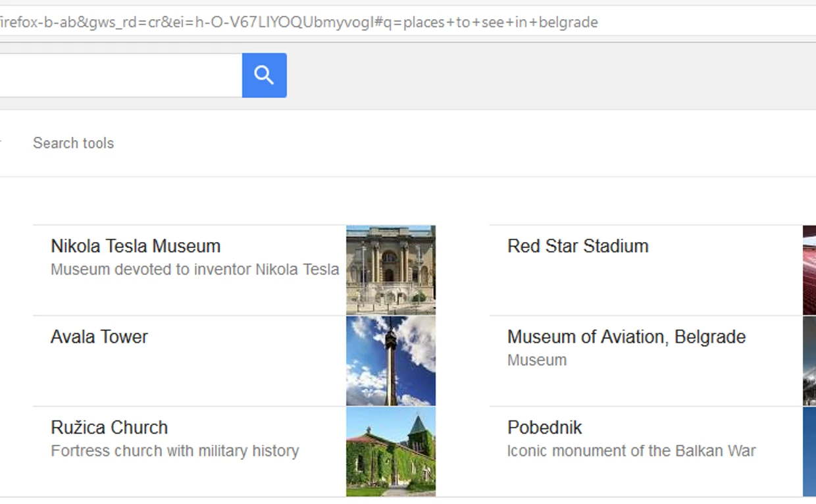This screenshot has width=816, height=504.
Task: Select the Museum of Aviation, Belgrade title
Action: tap(626, 337)
